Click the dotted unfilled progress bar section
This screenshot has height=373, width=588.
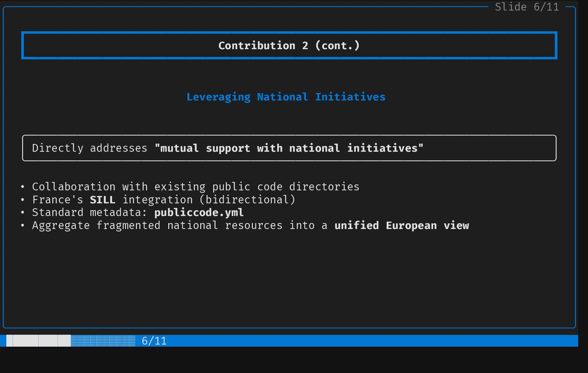click(x=103, y=341)
